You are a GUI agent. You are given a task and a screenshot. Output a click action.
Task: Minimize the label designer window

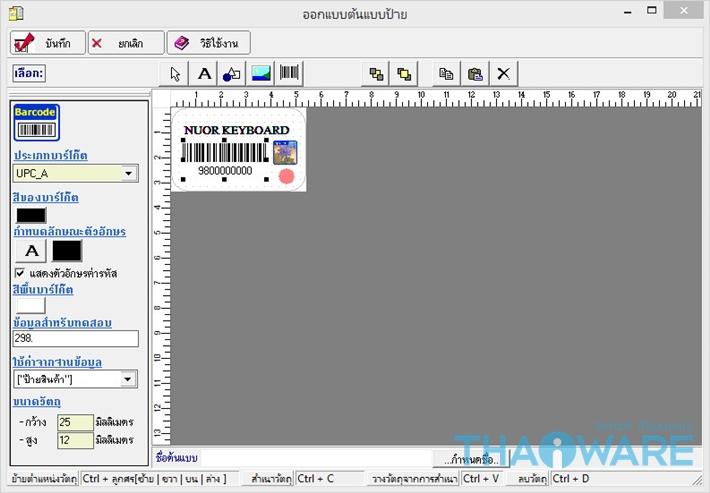[x=628, y=12]
